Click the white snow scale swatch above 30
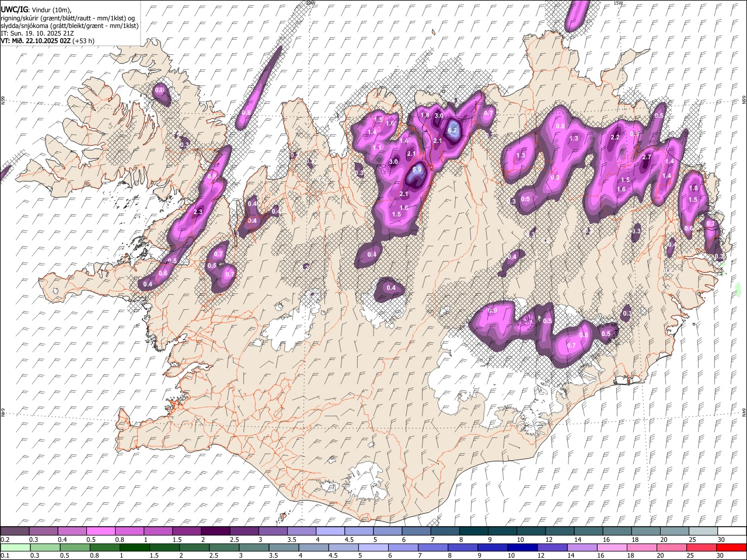Image resolution: width=747 pixels, height=560 pixels. (x=731, y=531)
